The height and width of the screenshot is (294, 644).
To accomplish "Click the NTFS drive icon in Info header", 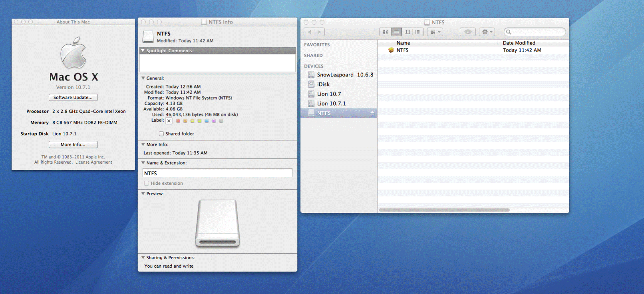I will [x=148, y=37].
